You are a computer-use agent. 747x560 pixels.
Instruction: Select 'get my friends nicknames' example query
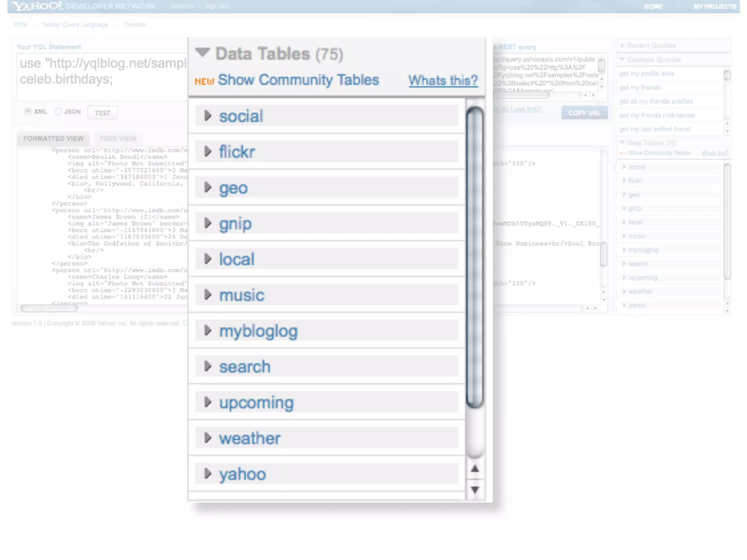point(657,115)
